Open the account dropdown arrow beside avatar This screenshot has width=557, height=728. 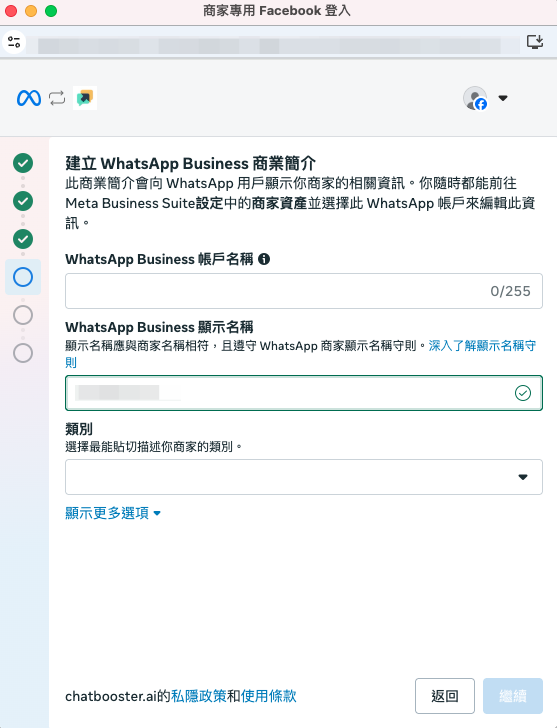click(503, 98)
